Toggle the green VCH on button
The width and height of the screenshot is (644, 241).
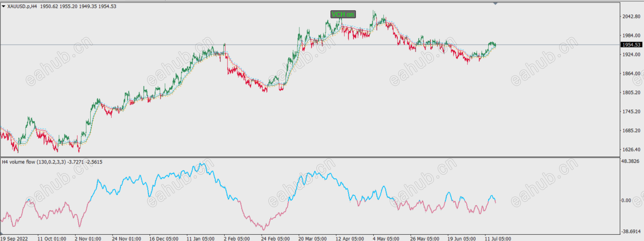click(343, 15)
